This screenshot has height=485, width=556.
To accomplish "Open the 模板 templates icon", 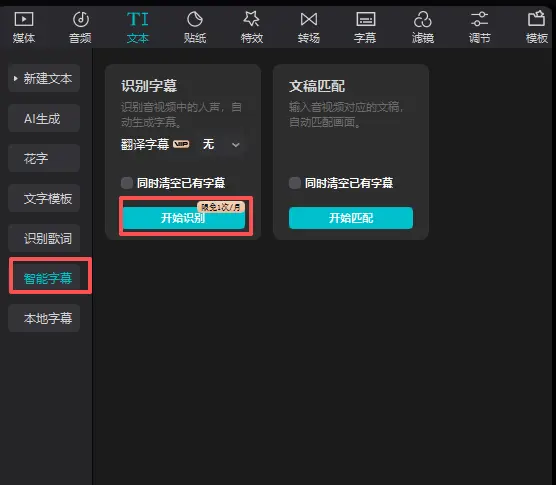I will click(x=536, y=19).
